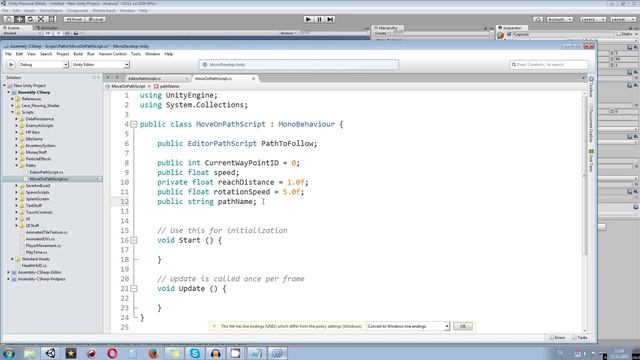Open line endings conversion dropdown

point(408,326)
